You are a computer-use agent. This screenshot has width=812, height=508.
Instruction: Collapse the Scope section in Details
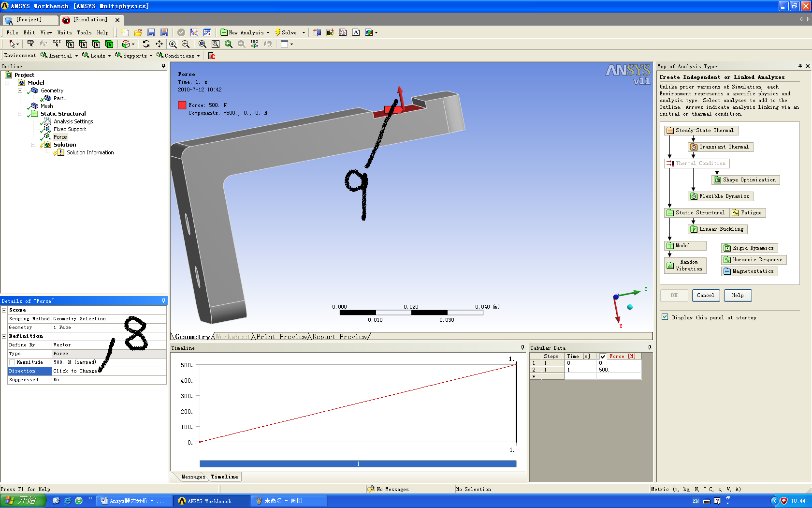coord(4,310)
